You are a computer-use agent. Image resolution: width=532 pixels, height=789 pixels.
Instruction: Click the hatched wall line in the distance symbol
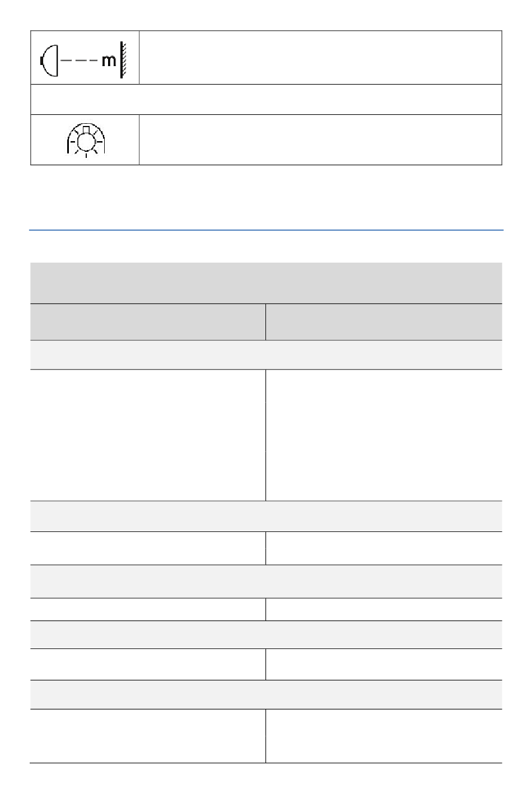pyautogui.click(x=122, y=60)
